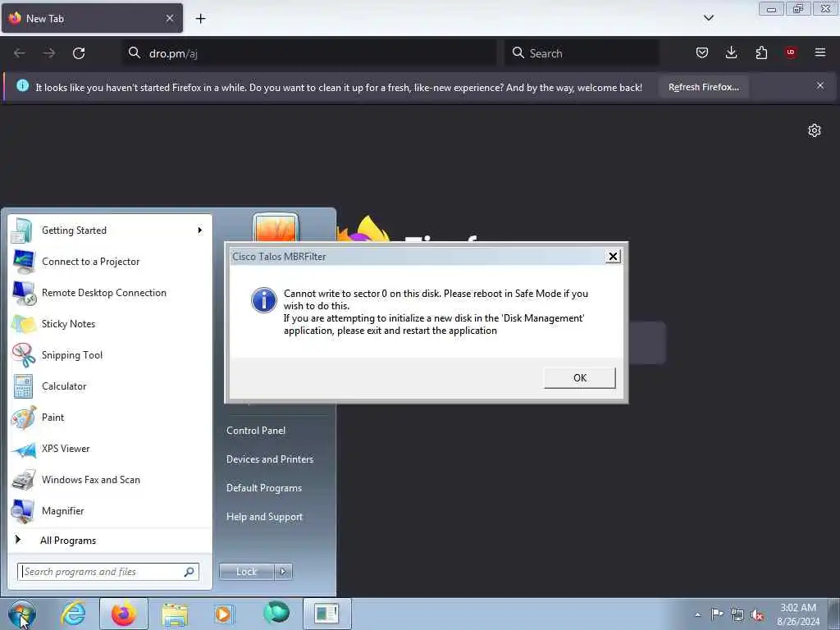Start Calculator from the Start menu
The height and width of the screenshot is (630, 840).
coord(110,386)
